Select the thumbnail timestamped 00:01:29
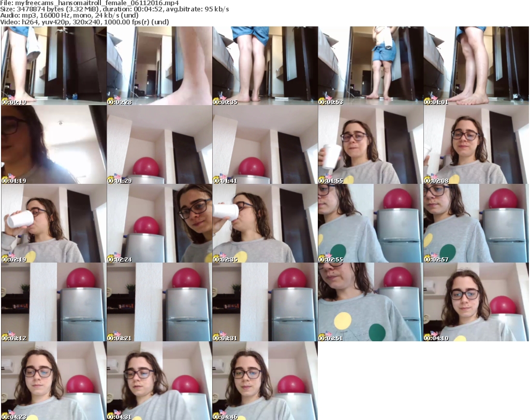Viewport: 530px width, 420px height. 159,144
